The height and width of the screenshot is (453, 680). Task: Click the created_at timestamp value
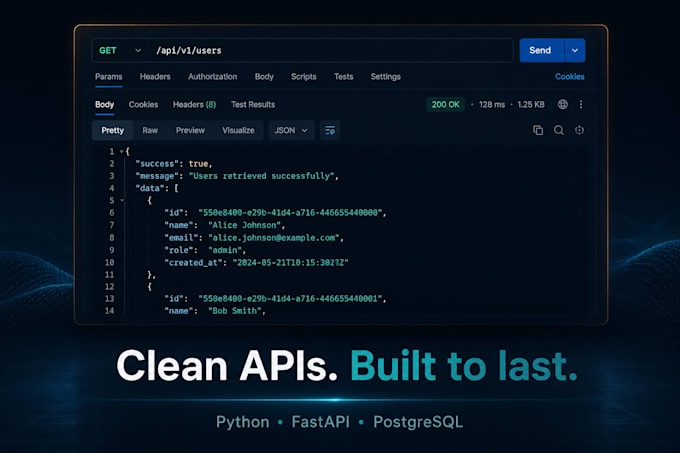pyautogui.click(x=291, y=262)
